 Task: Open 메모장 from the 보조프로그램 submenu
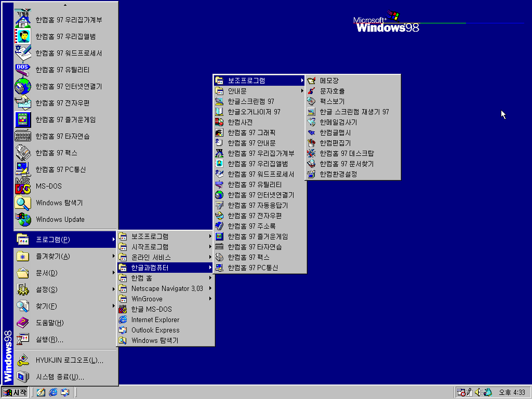353,81
